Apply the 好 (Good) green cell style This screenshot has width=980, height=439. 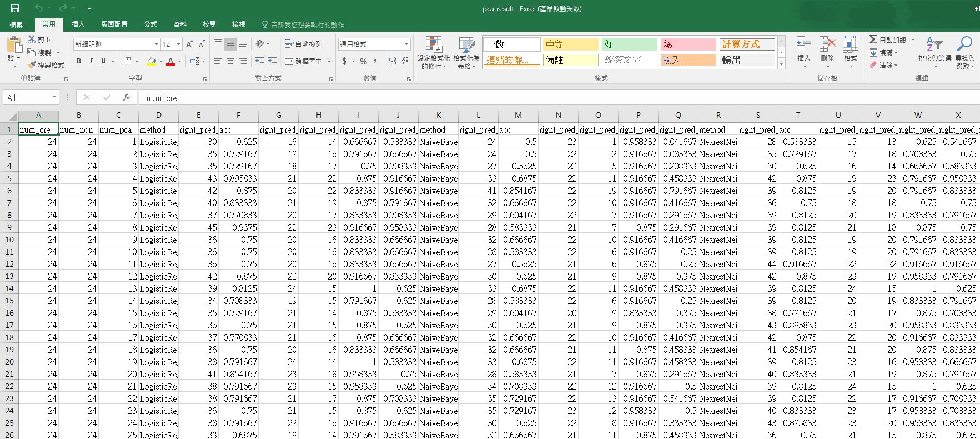630,44
